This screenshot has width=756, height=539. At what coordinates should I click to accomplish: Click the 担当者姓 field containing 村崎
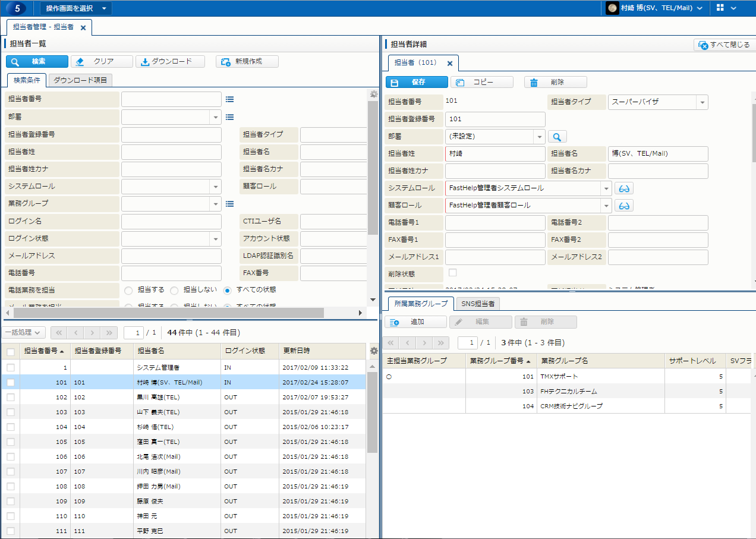coord(495,154)
